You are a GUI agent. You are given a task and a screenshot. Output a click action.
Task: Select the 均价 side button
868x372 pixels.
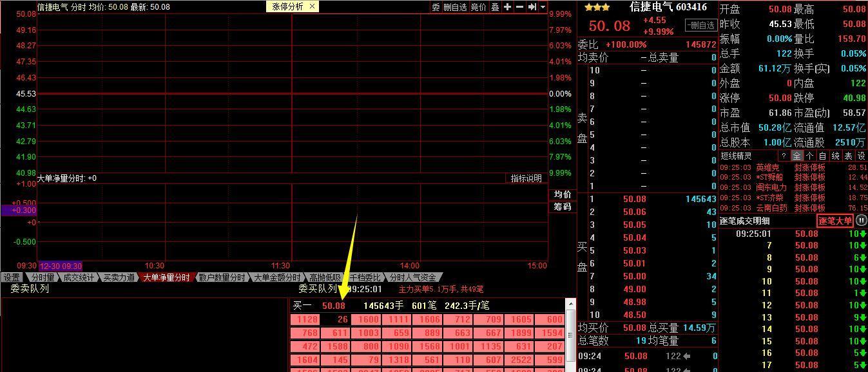pos(563,194)
